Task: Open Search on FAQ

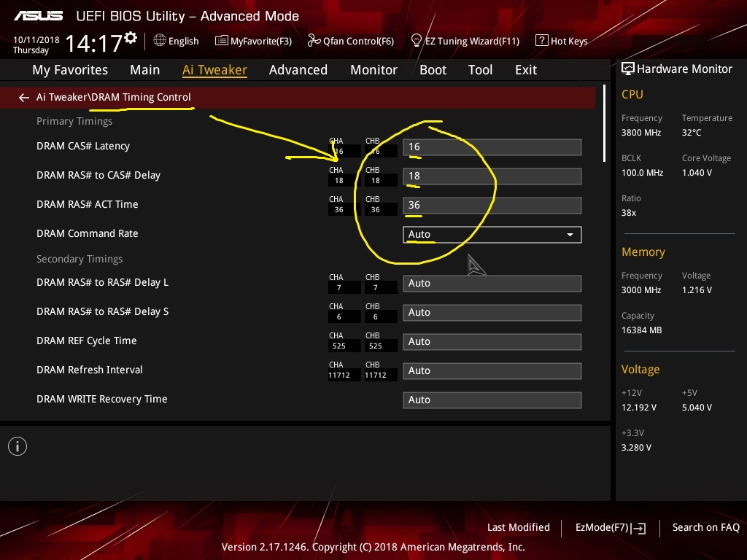Action: pyautogui.click(x=705, y=527)
